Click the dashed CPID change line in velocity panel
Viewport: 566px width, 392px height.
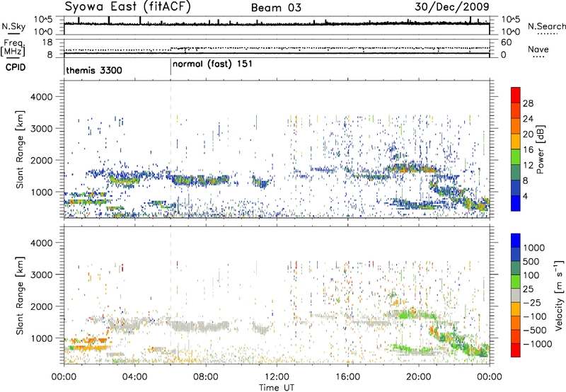(171, 296)
